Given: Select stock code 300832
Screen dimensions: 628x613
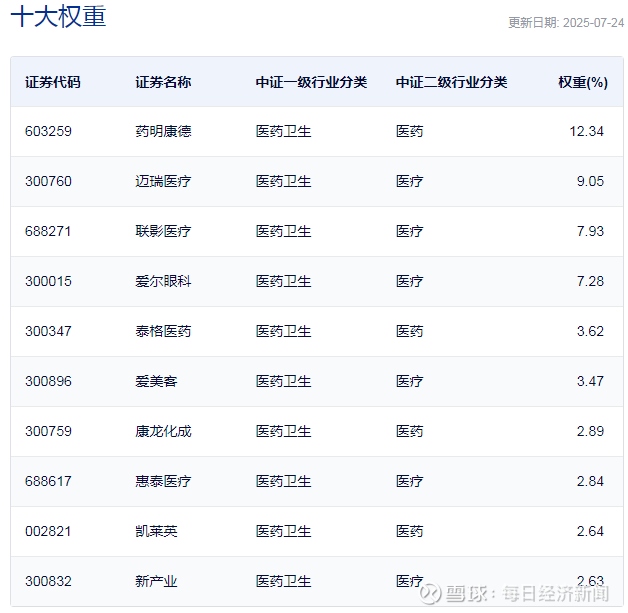Looking at the screenshot, I should 48,581.
